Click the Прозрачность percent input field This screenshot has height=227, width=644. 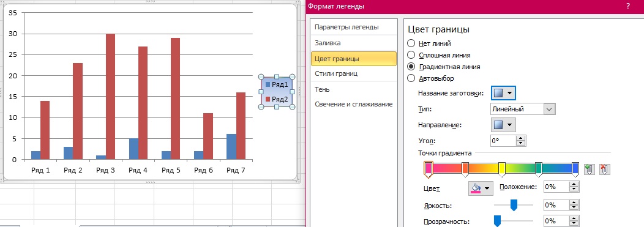coord(556,221)
